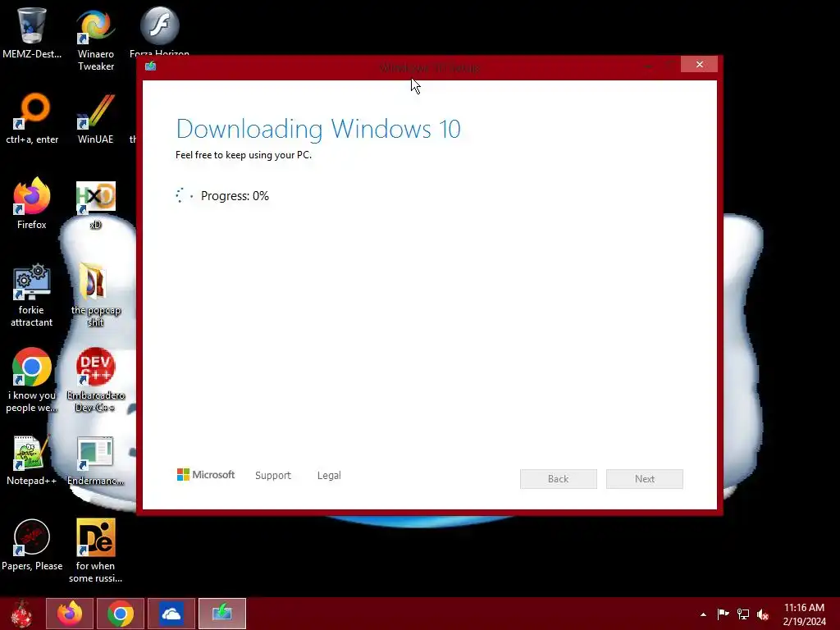Open the clock showing 11:16 AM
Screen dimensions: 840x630
point(804,614)
